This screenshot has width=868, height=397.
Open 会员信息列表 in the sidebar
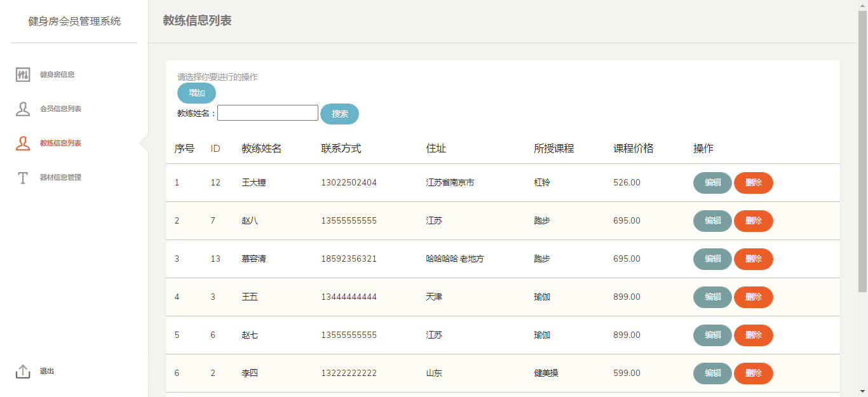click(60, 109)
